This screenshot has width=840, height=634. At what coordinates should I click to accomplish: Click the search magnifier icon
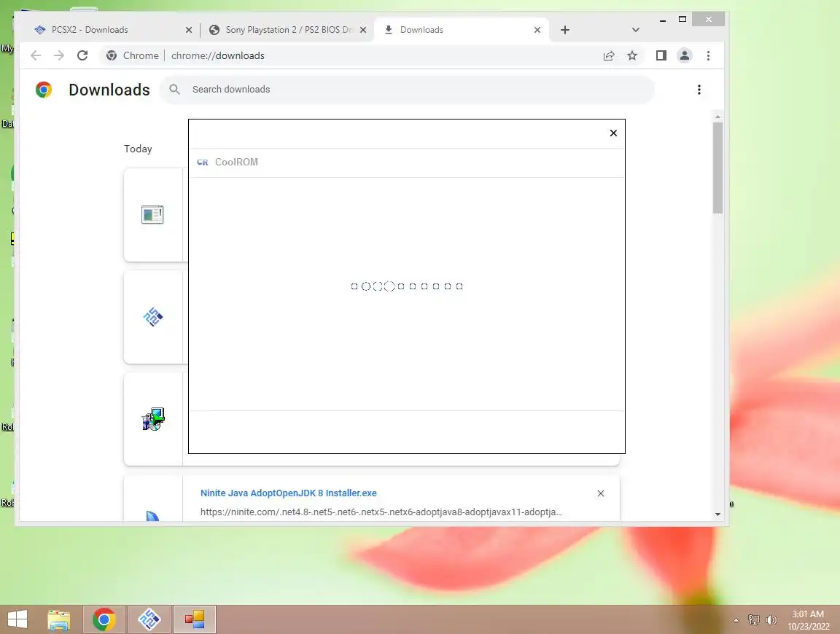click(x=175, y=90)
